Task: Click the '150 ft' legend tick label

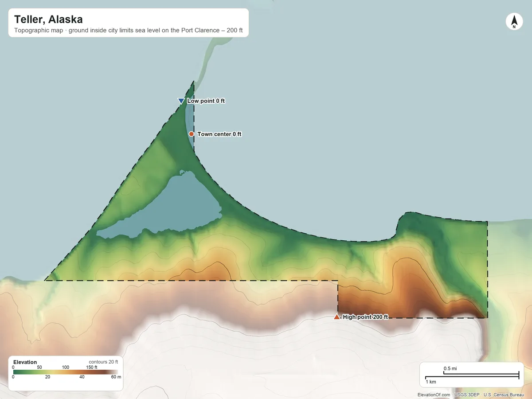Action: tap(91, 367)
